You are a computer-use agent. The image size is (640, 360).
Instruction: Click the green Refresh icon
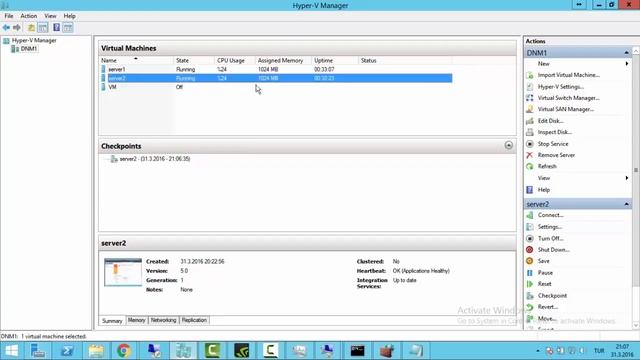tap(530, 167)
